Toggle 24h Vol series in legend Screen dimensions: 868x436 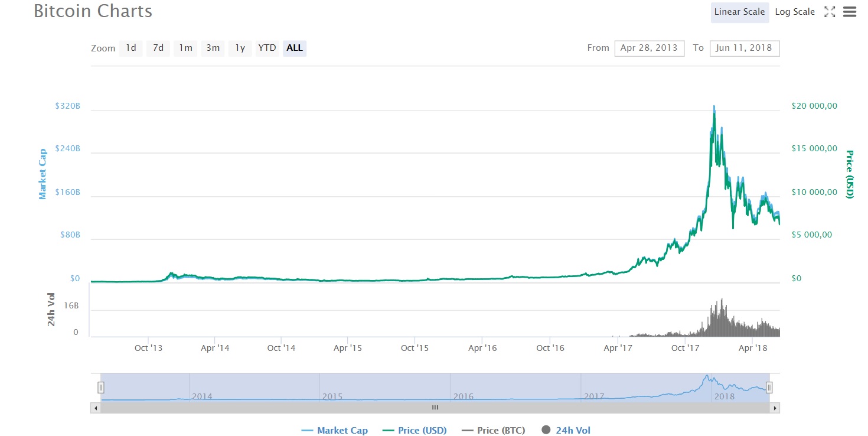pos(566,430)
